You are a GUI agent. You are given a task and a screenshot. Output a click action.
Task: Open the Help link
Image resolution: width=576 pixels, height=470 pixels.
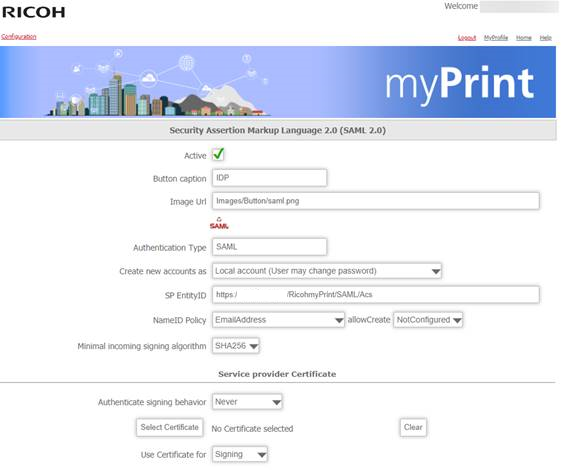546,38
